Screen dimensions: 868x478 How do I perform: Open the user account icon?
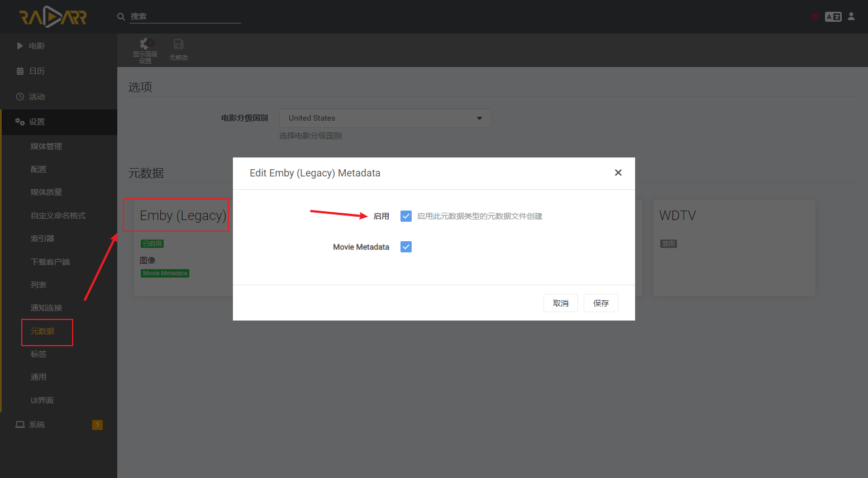[x=851, y=17]
